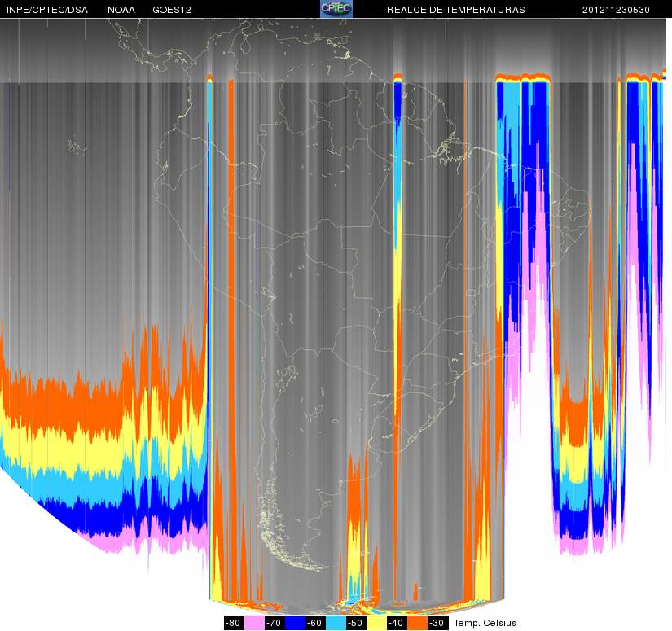
Task: Select the yellow legend swatch after -50
Action: pos(376,623)
